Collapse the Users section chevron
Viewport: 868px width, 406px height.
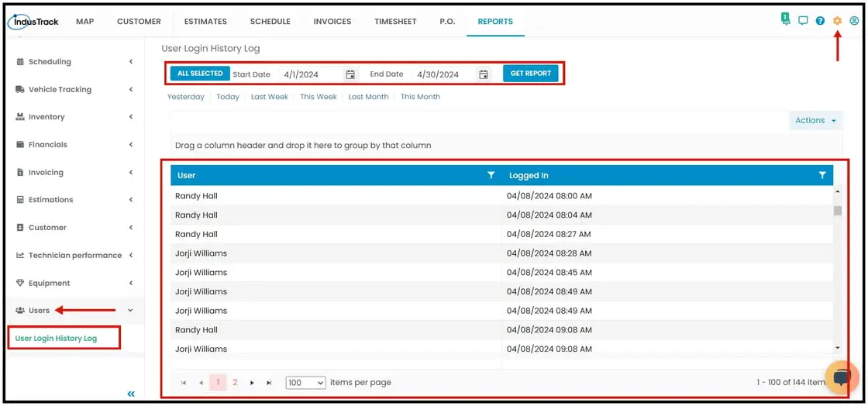pyautogui.click(x=131, y=310)
